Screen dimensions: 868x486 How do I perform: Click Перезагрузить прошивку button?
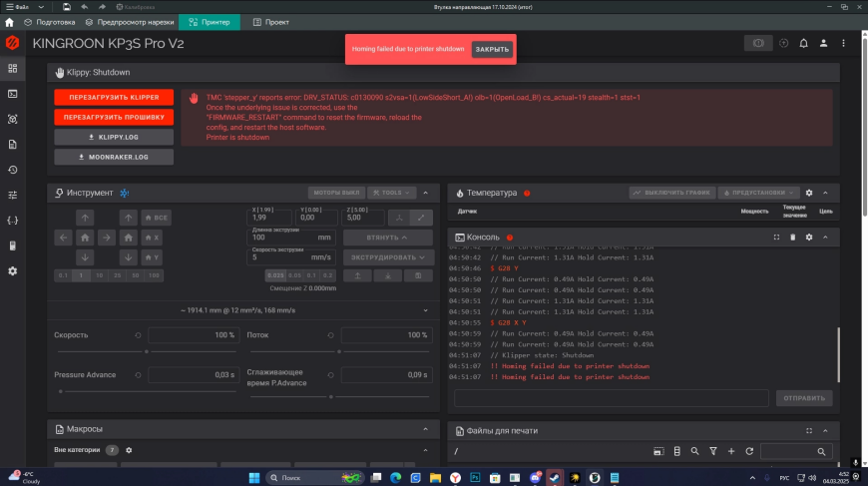114,118
